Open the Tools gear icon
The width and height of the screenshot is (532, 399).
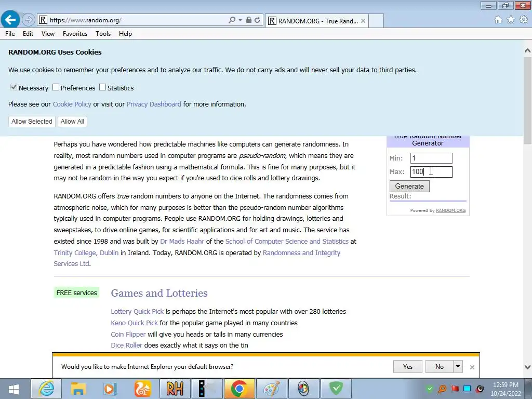[524, 20]
